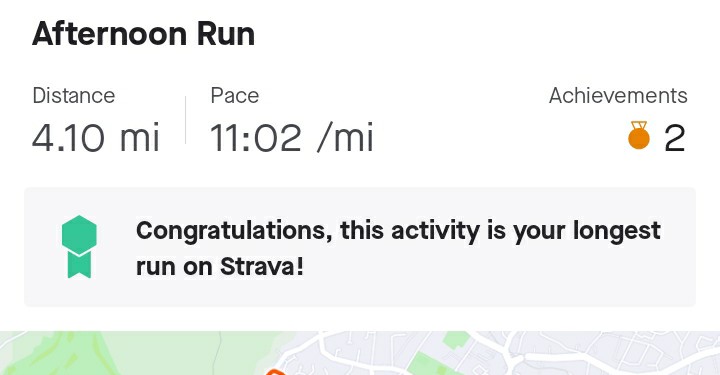Click the orange achievements medal icon
This screenshot has width=720, height=375.
point(639,135)
